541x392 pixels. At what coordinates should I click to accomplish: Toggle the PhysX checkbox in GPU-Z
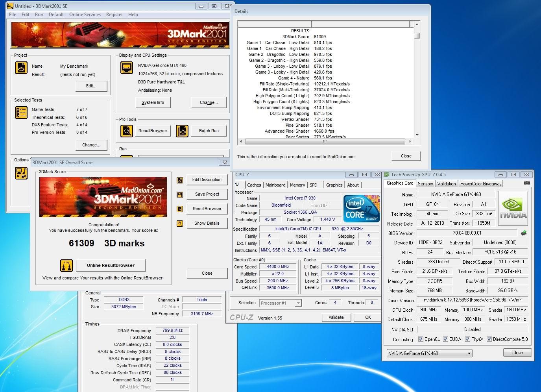pyautogui.click(x=468, y=339)
